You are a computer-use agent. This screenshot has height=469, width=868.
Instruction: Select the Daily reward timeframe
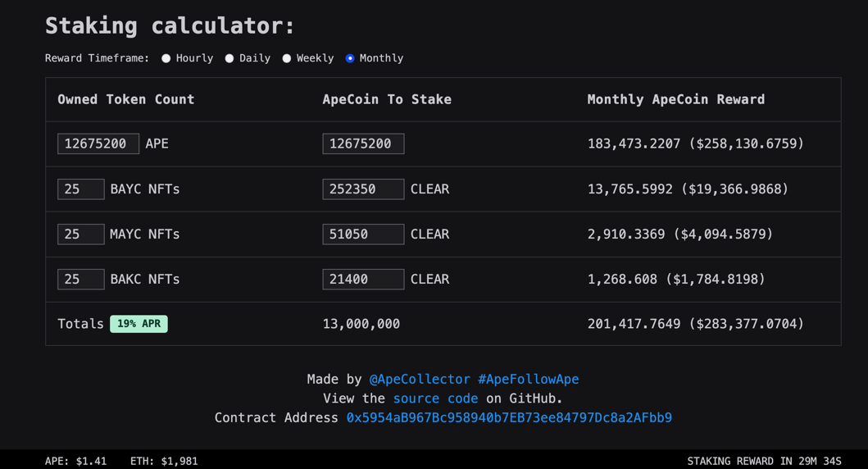tap(229, 58)
